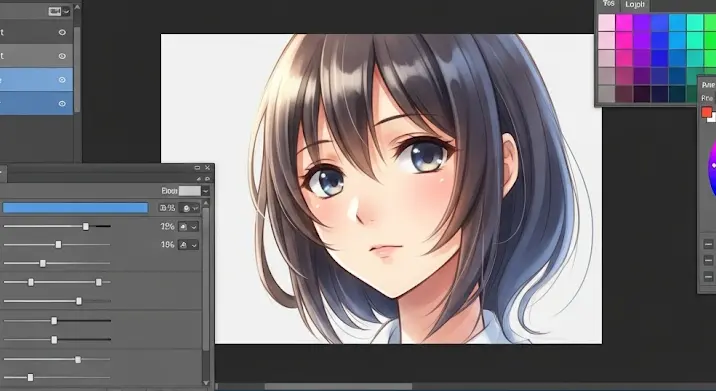Click the right handle of the dual-handle range slider
Screen dimensions: 716x391
(x=99, y=282)
